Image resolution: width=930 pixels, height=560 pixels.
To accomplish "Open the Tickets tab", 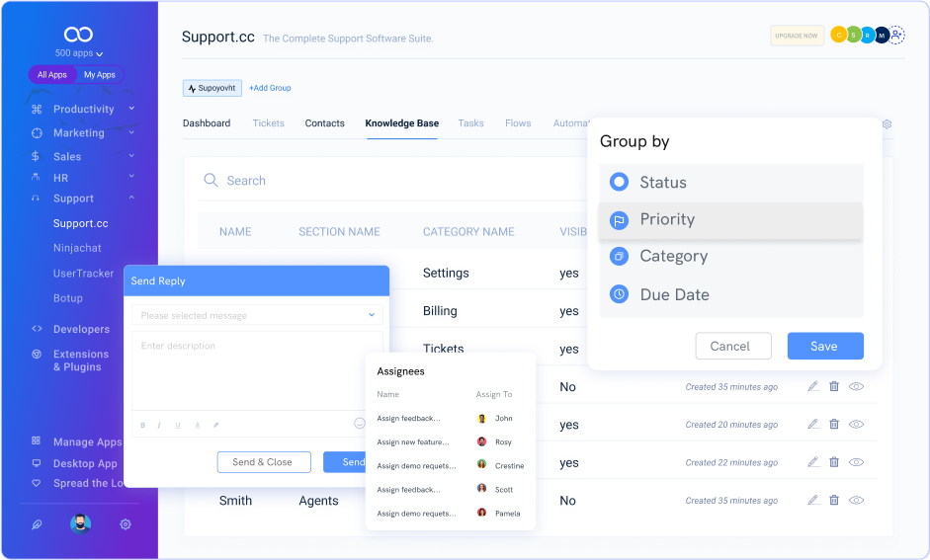I will 268,123.
